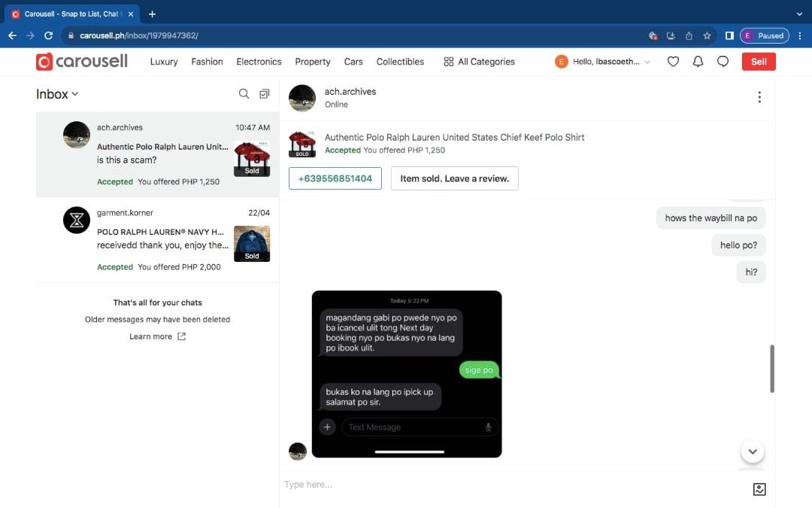The height and width of the screenshot is (508, 812).
Task: Click the listing thumbnail in chat header
Action: tap(302, 144)
